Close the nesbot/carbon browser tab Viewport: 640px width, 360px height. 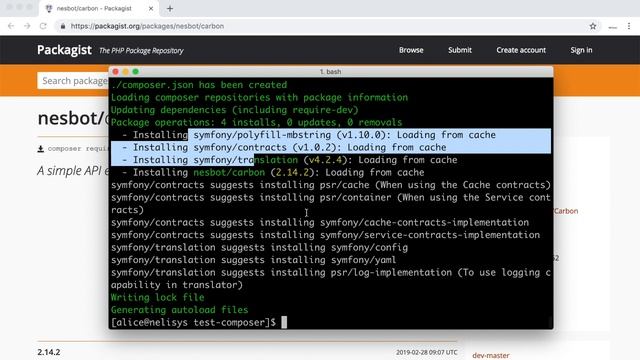click(151, 9)
